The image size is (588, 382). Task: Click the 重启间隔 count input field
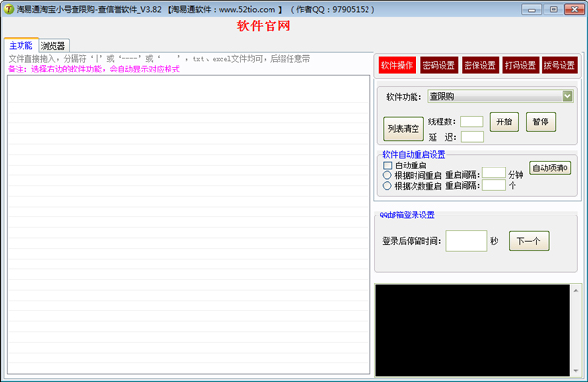tap(494, 185)
